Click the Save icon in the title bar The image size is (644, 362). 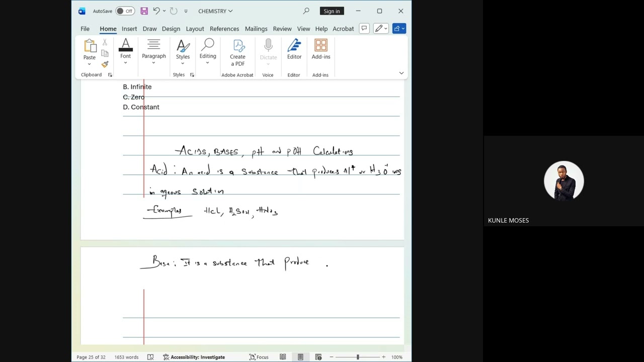144,11
